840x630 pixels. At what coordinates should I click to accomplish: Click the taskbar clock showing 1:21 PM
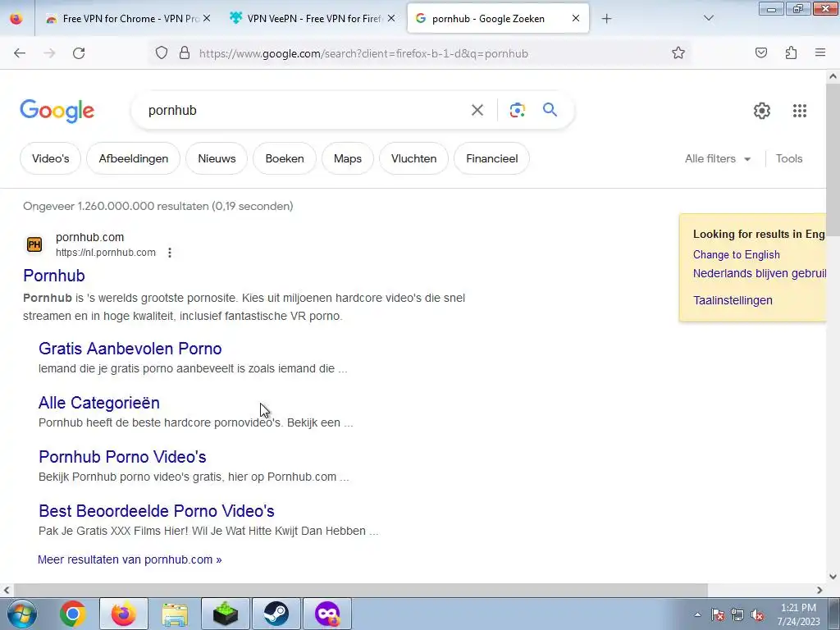(798, 614)
